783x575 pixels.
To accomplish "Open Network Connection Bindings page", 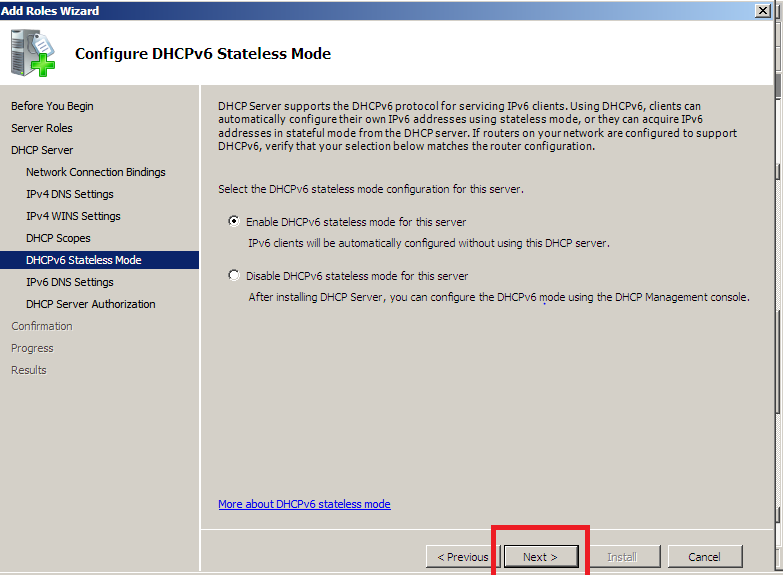I will coord(95,172).
